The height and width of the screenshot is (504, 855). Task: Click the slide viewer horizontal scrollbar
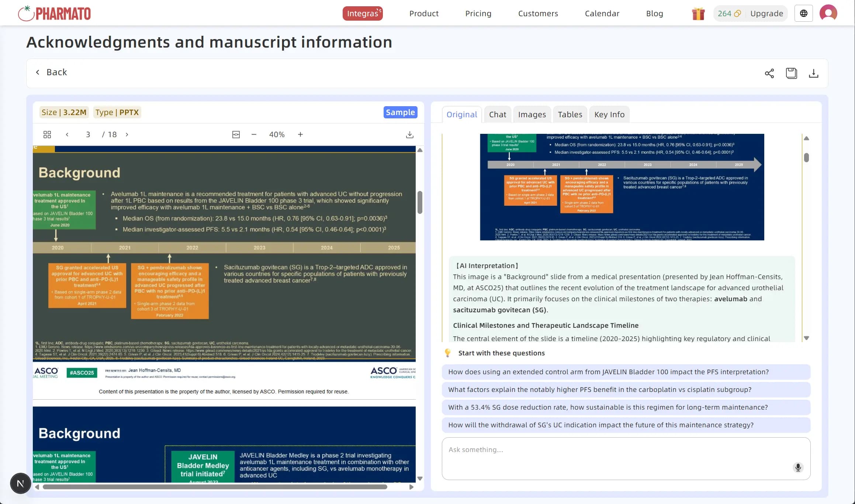(x=215, y=487)
